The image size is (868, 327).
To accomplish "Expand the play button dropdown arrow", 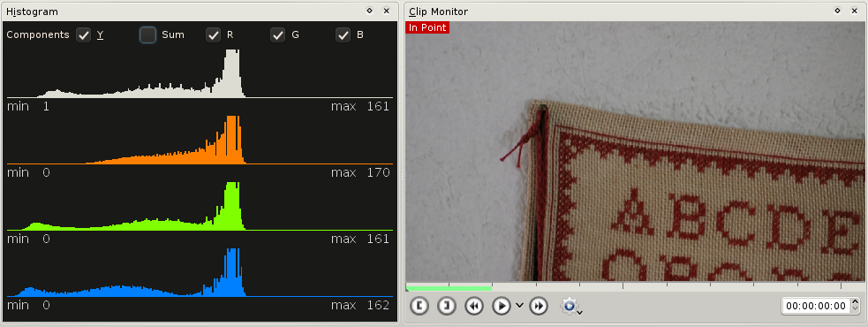I will [x=519, y=306].
